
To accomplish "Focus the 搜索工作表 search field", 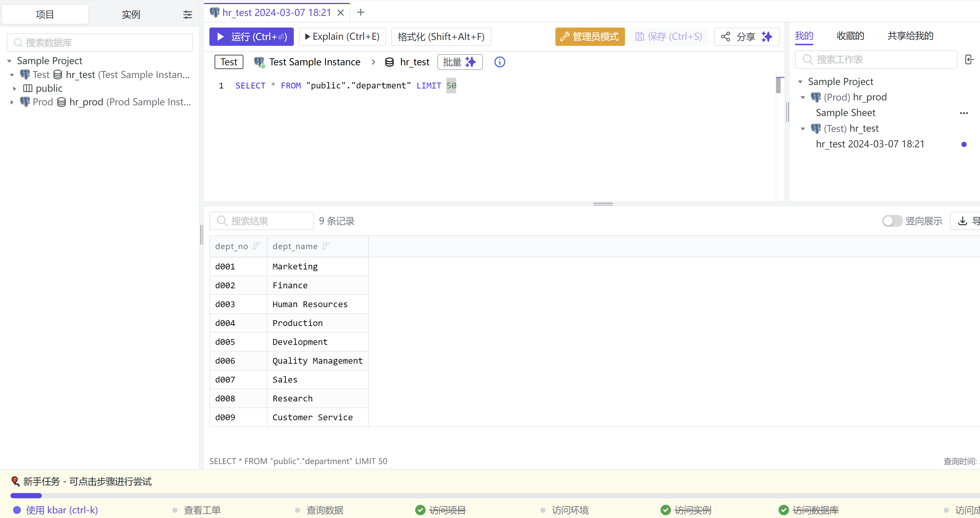I will tap(876, 60).
